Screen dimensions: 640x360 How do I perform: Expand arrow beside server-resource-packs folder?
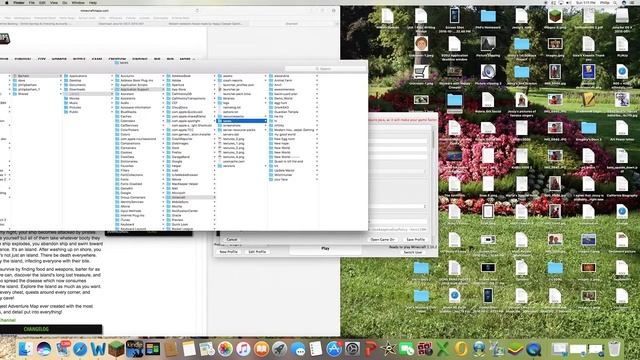(265, 130)
